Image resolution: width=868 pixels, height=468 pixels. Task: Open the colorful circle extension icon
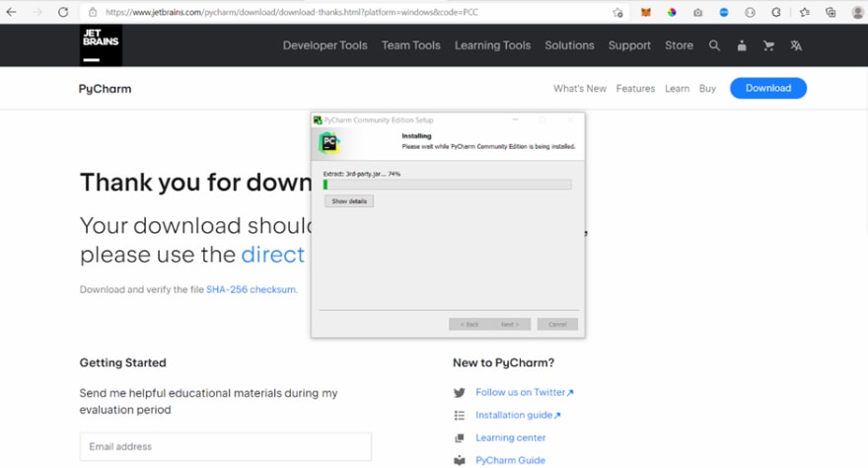pyautogui.click(x=672, y=12)
